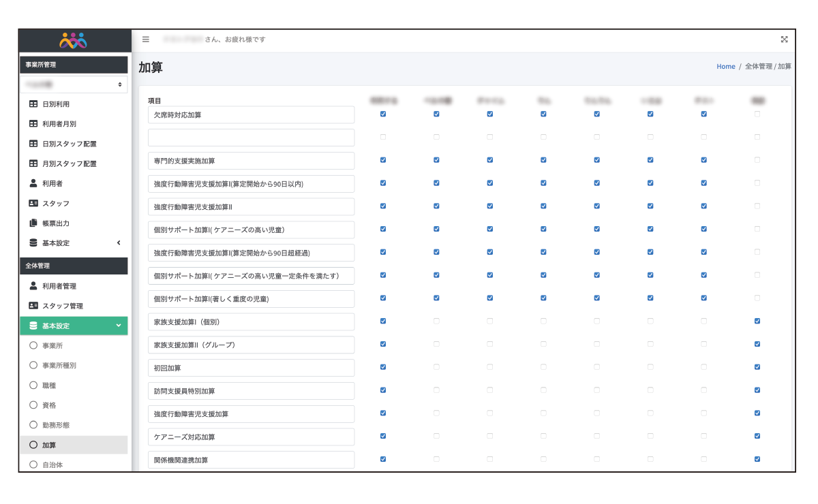818x504 pixels.
Task: Select the active 加算 submenu item
Action: tap(74, 445)
